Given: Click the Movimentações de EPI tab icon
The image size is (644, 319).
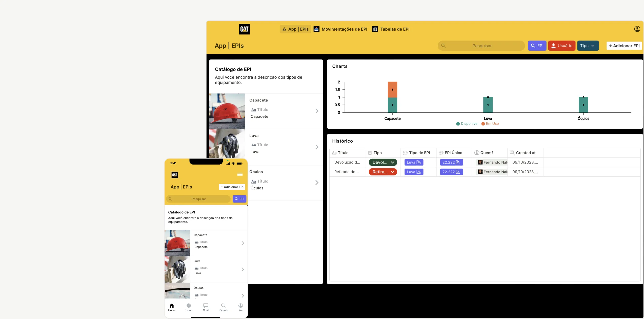Looking at the screenshot, I should tap(316, 29).
